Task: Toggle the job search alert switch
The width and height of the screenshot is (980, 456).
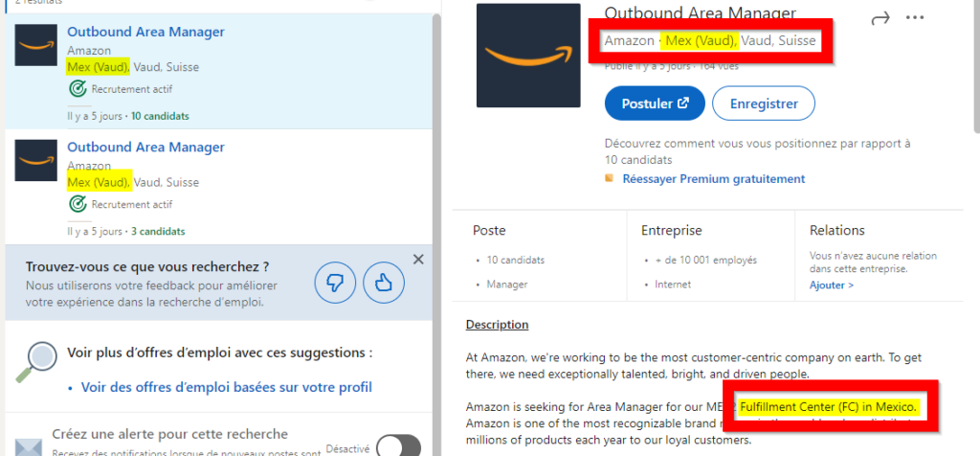Action: [x=399, y=445]
